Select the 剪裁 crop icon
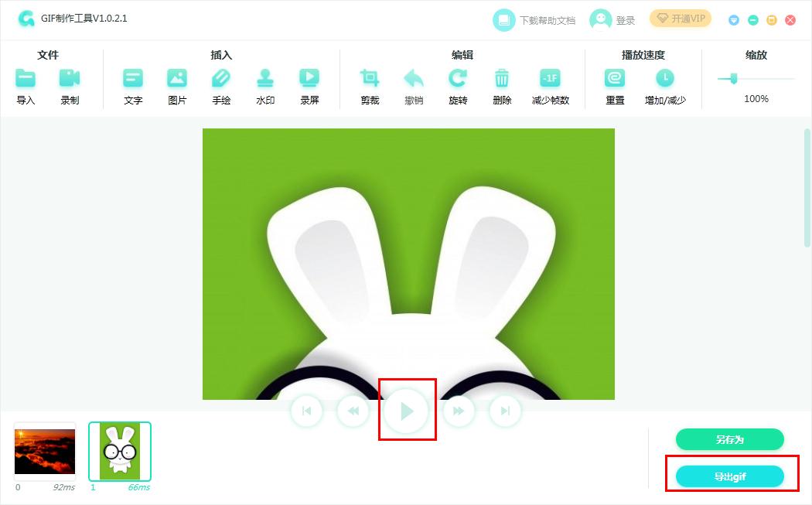The image size is (812, 505). [370, 83]
